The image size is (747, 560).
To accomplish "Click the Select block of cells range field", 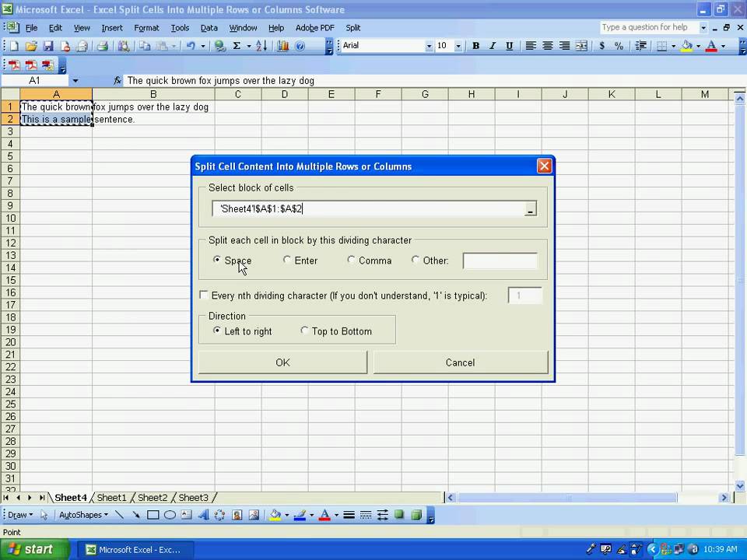I will tap(368, 209).
